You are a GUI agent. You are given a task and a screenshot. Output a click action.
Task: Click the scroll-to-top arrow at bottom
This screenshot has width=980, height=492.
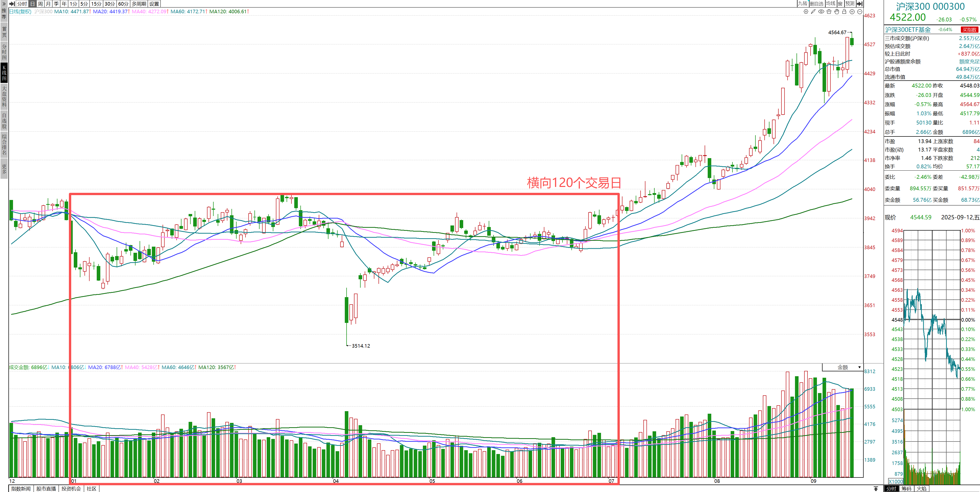pyautogui.click(x=876, y=489)
